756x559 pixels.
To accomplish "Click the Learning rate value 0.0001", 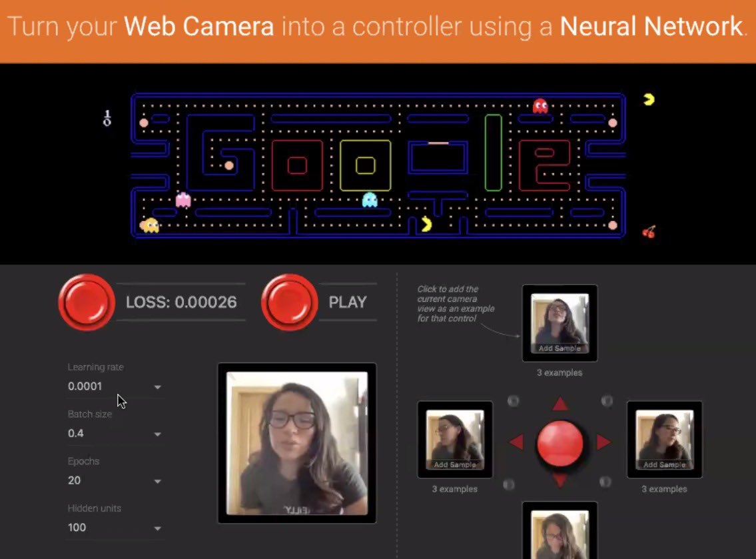I will coord(85,386).
